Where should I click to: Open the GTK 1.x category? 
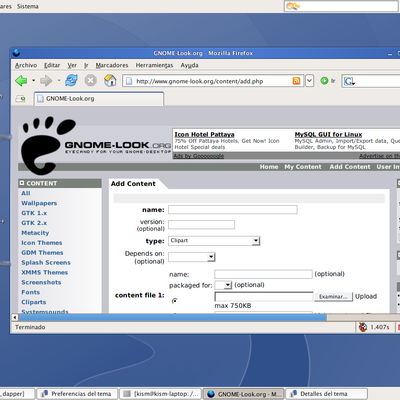coord(34,213)
